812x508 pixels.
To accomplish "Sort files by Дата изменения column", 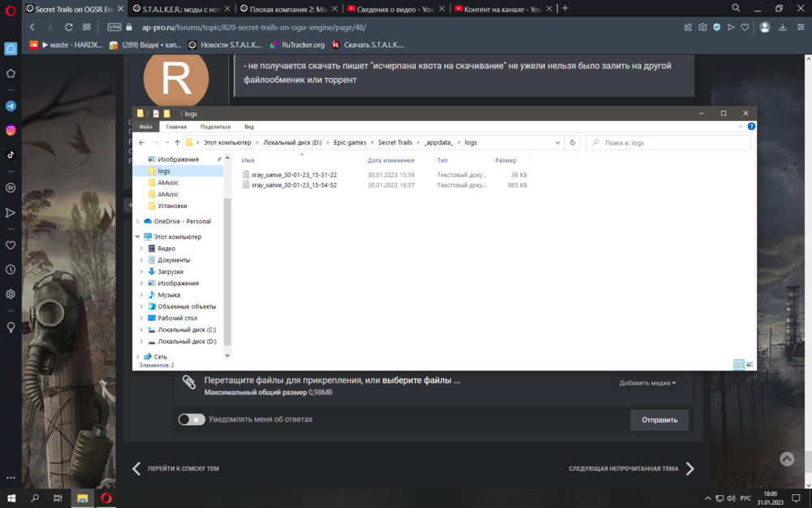I will 391,160.
